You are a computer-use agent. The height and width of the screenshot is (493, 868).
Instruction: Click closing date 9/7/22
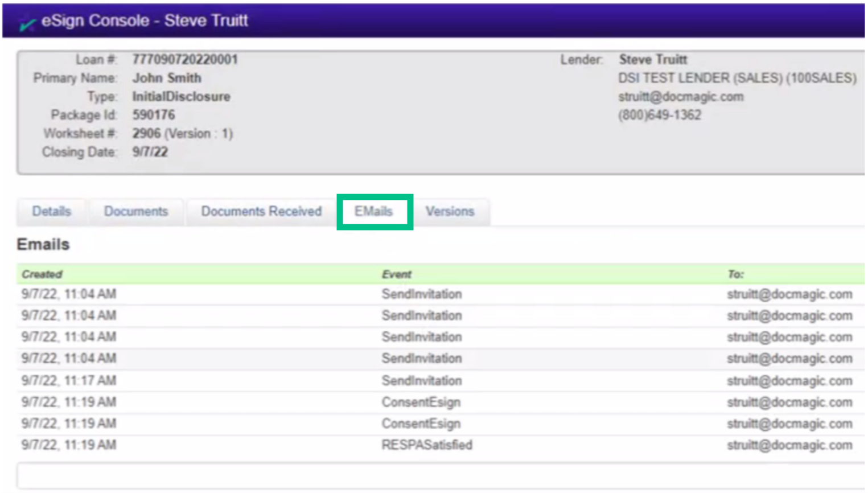click(150, 152)
